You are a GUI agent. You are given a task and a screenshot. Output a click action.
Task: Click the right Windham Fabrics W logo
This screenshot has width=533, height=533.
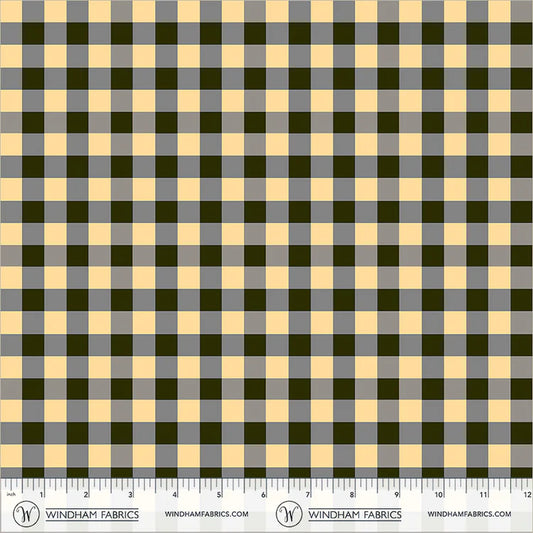tap(289, 514)
